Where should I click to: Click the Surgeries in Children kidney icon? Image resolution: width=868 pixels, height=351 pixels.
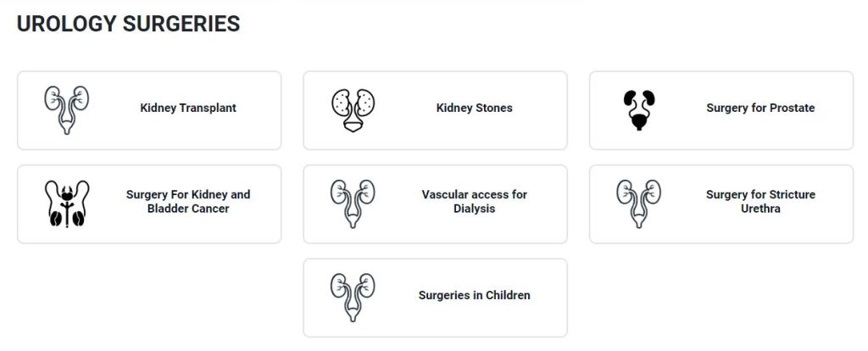353,298
